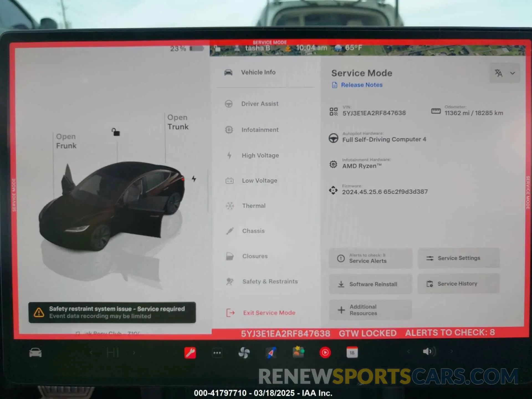The height and width of the screenshot is (399, 532).
Task: Tap ALERTS TO CHECK: 8 banner text
Action: (x=450, y=332)
